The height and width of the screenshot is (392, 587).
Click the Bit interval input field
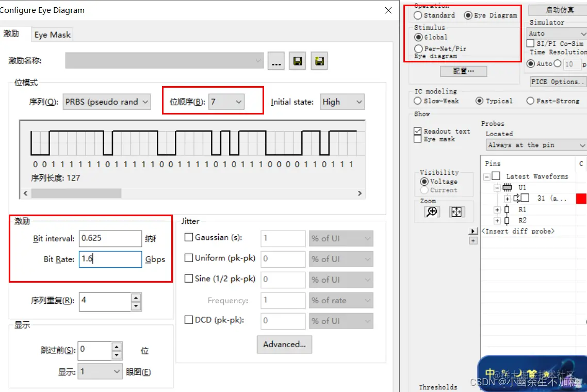pyautogui.click(x=110, y=238)
